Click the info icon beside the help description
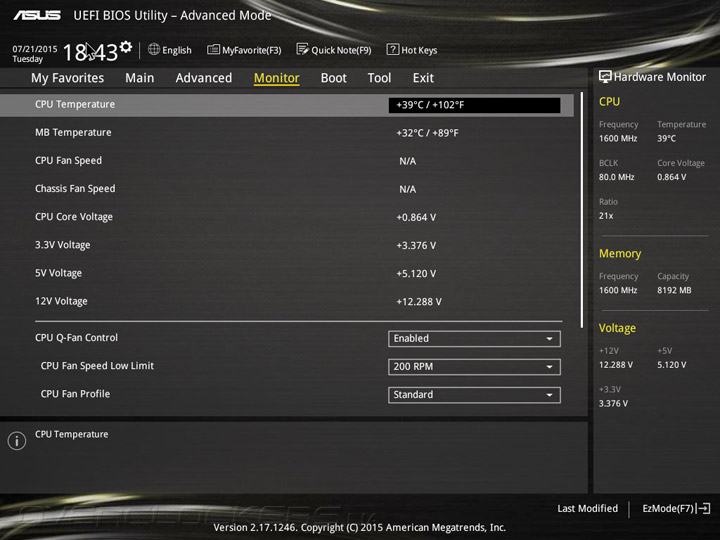This screenshot has width=720, height=540. click(17, 441)
